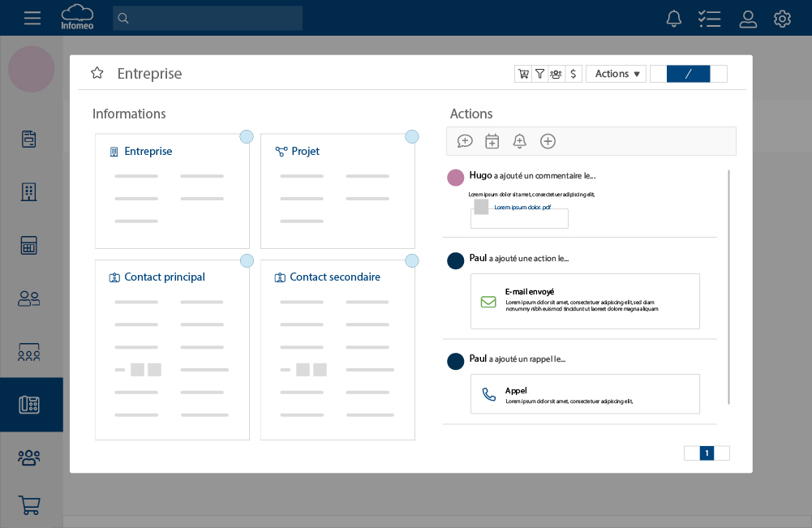Click the dollar pricing icon in the toolbar
The height and width of the screenshot is (528, 812).
(x=574, y=74)
